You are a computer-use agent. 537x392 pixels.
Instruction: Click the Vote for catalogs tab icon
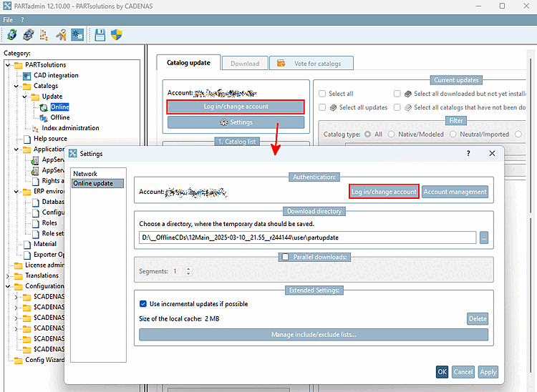point(281,63)
